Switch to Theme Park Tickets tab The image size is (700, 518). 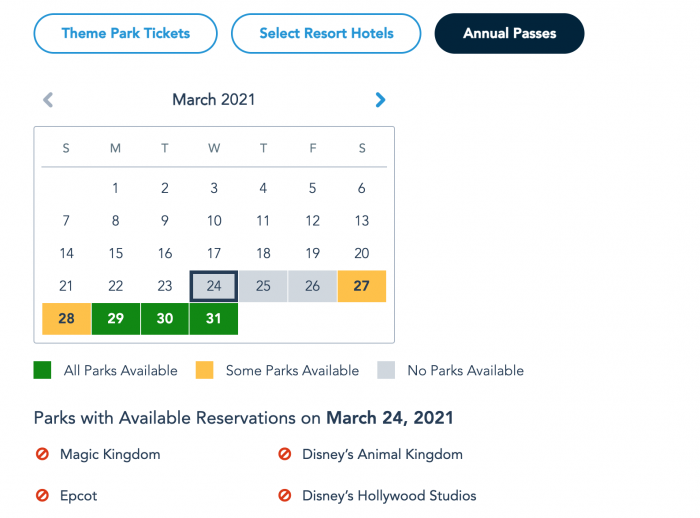(x=125, y=33)
